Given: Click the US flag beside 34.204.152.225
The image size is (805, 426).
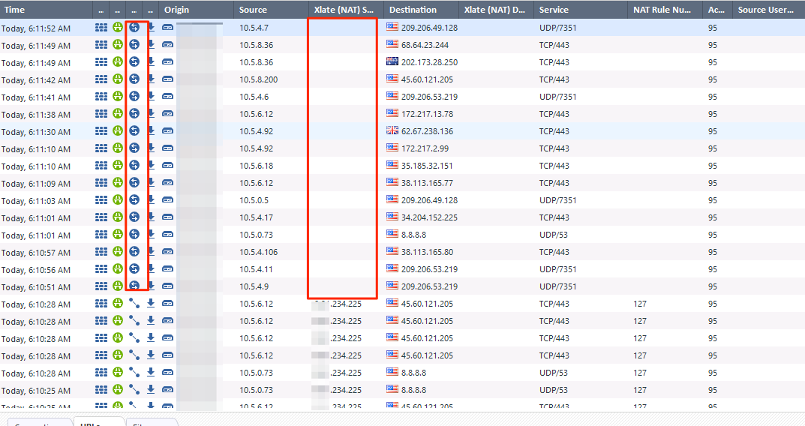Looking at the screenshot, I should coord(392,217).
